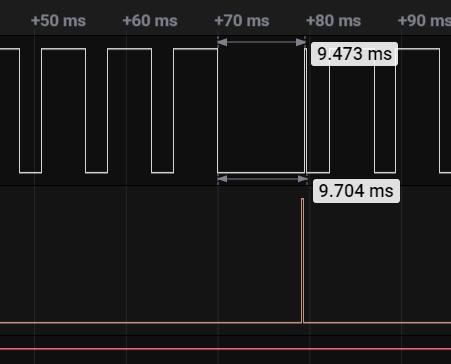
Task: Click the 9.473 ms measurement label
Action: pos(354,54)
